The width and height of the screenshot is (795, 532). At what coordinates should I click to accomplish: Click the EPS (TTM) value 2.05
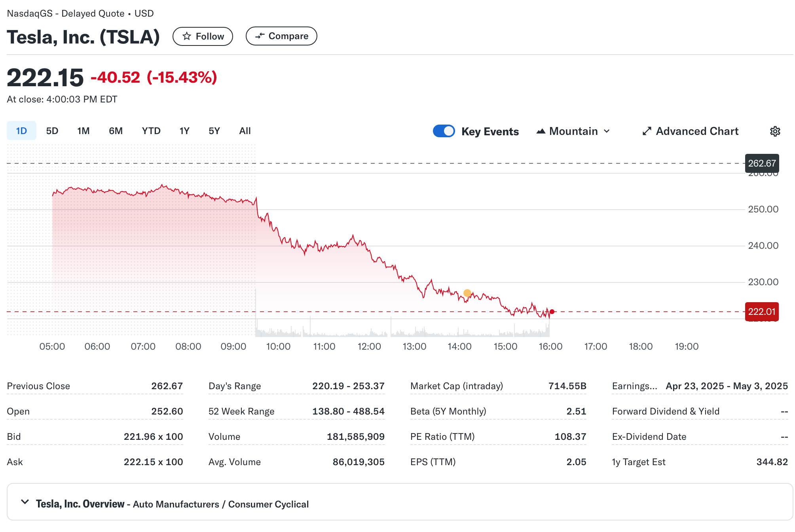(x=576, y=462)
